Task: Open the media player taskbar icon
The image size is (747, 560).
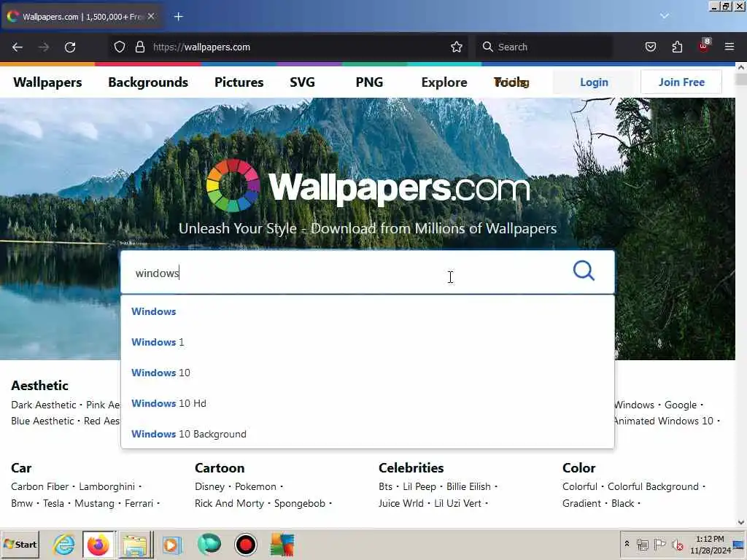Action: (x=171, y=544)
